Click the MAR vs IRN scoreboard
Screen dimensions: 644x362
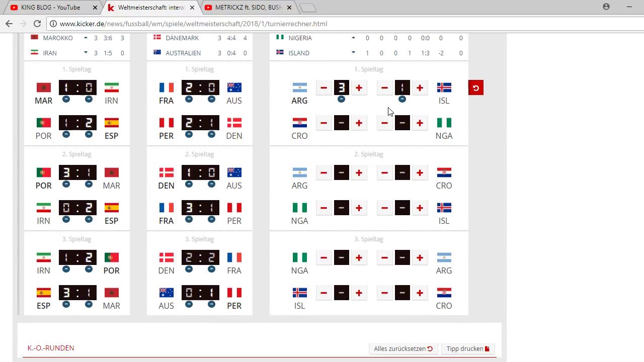pos(77,88)
